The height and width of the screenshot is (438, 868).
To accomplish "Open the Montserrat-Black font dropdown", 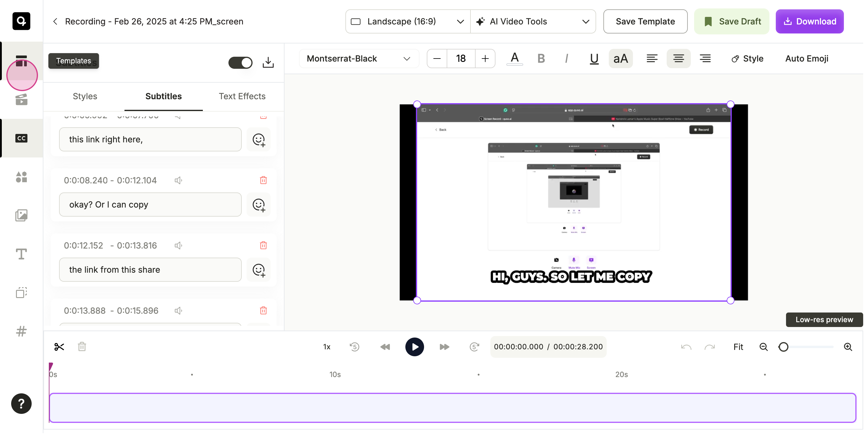I will pyautogui.click(x=359, y=59).
